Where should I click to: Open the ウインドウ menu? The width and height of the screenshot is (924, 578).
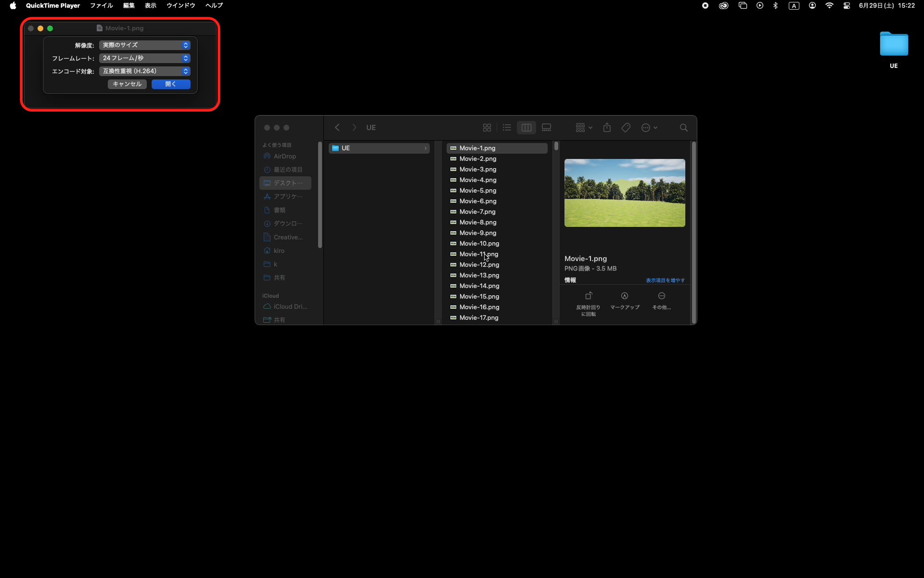(x=181, y=6)
